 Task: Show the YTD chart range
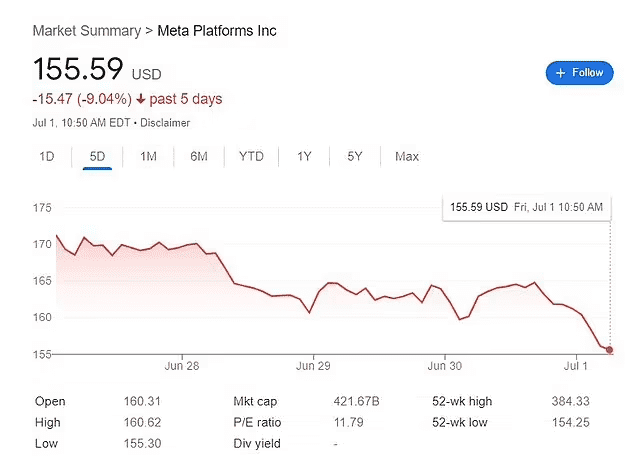click(251, 156)
